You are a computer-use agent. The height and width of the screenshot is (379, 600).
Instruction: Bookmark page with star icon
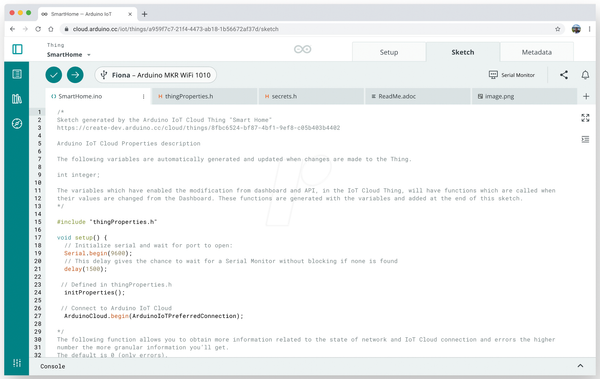pos(558,29)
